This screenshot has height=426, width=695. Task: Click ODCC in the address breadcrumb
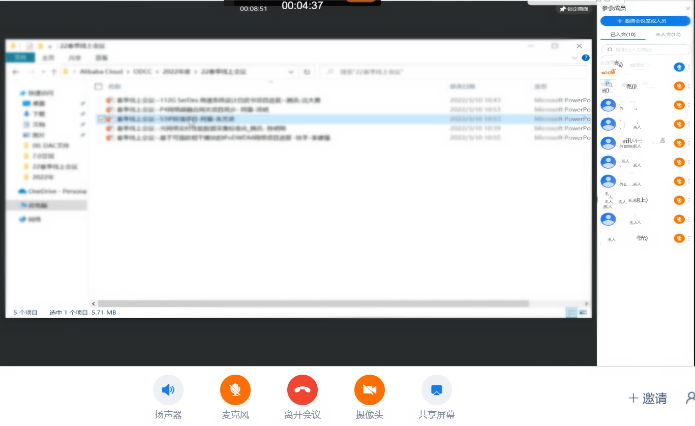[x=142, y=72]
